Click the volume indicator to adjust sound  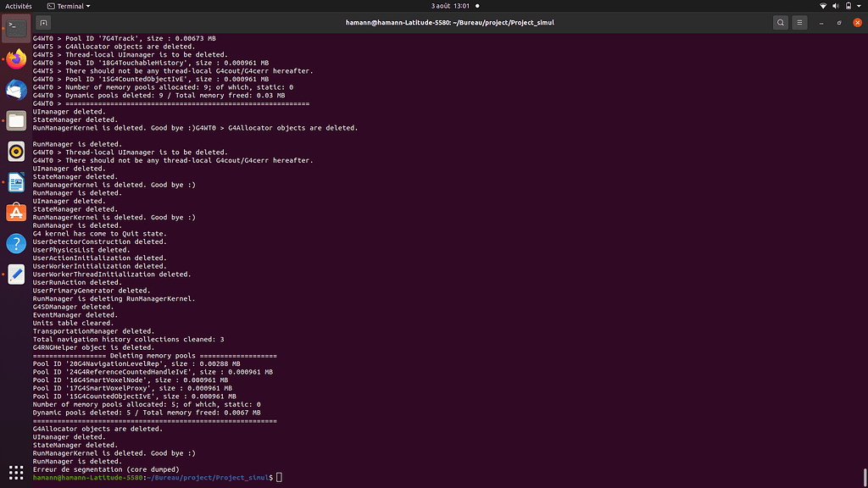pyautogui.click(x=834, y=6)
